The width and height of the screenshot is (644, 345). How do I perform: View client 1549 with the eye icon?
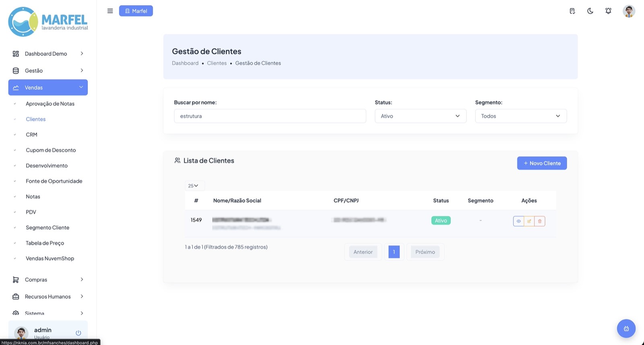pos(518,221)
